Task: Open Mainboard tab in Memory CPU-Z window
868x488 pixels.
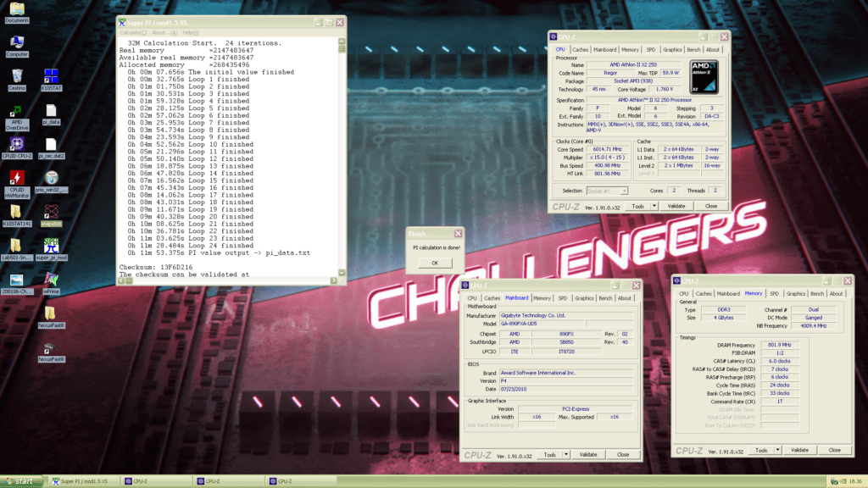Action: click(x=728, y=294)
